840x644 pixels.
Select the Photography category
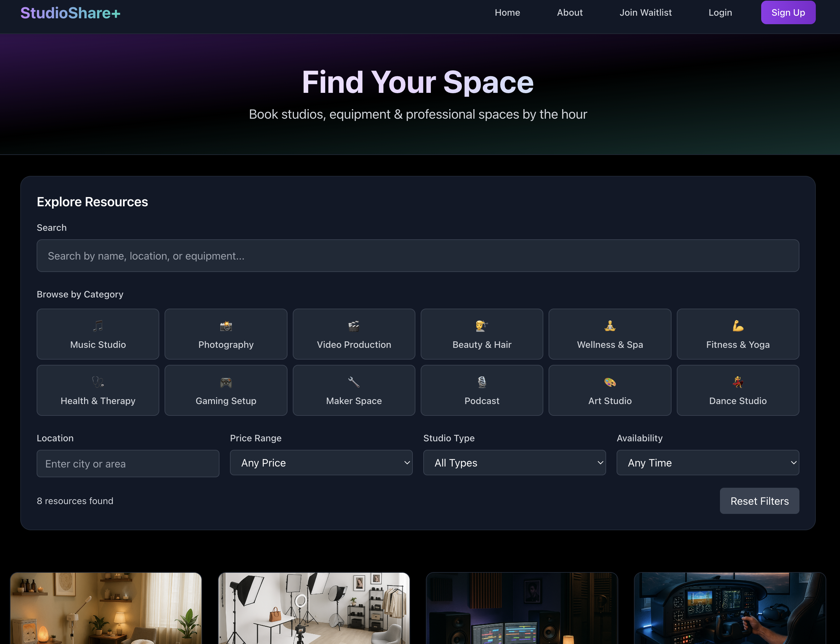(225, 334)
